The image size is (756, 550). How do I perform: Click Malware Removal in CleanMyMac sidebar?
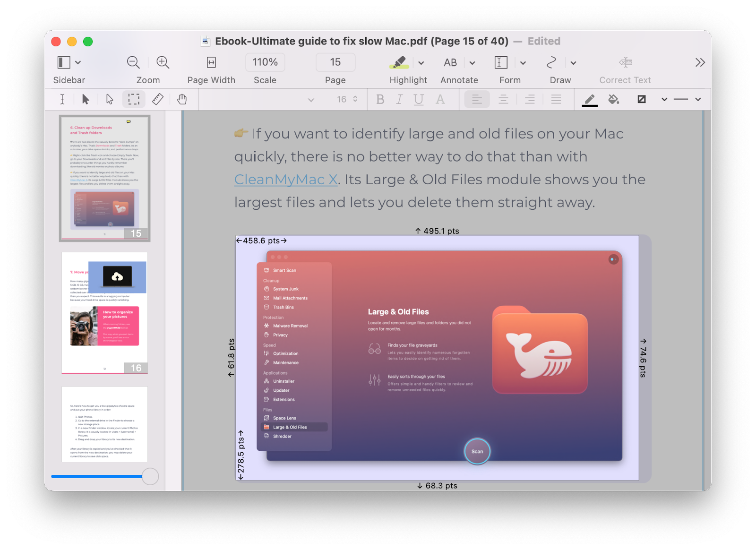tap(290, 326)
